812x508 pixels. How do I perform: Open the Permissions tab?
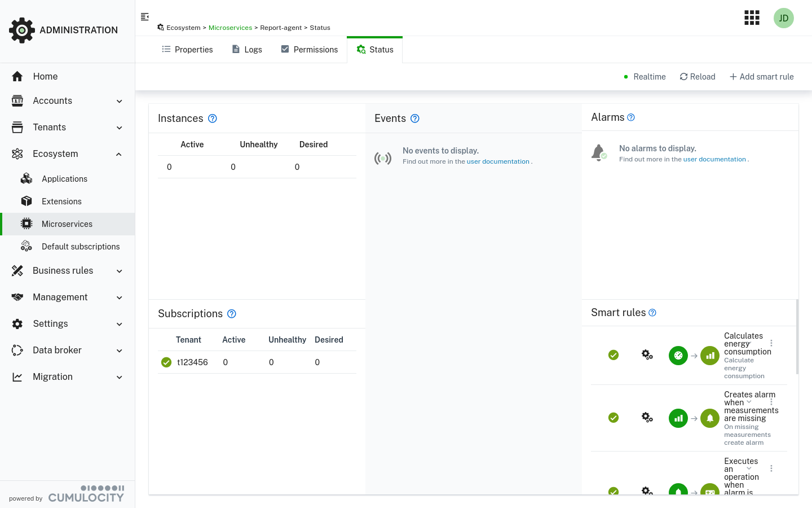pos(309,50)
